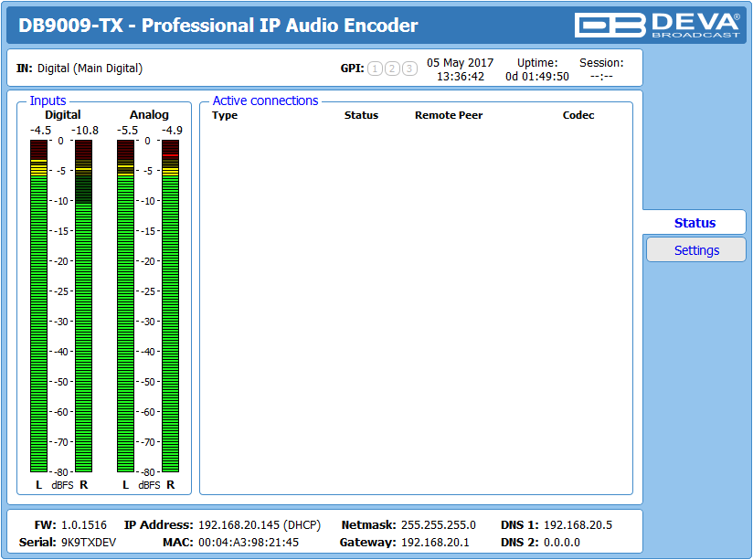753x560 pixels.
Task: Click the uptime value 0d 01:49:50
Action: (x=537, y=77)
